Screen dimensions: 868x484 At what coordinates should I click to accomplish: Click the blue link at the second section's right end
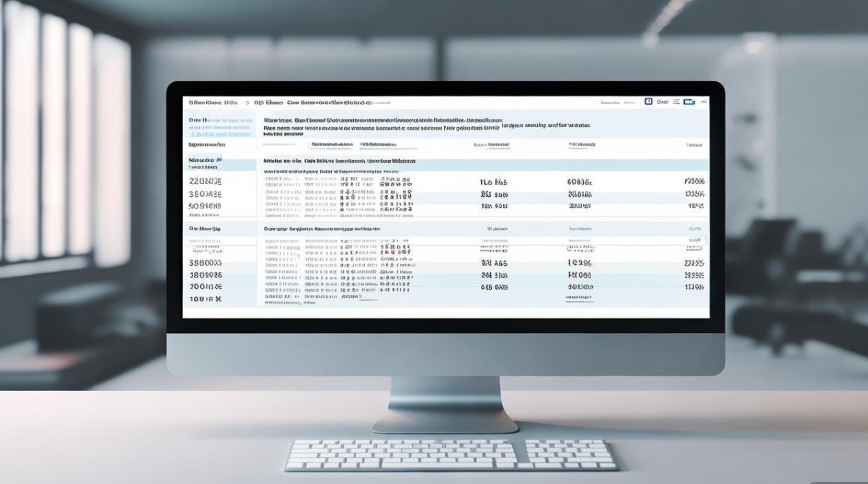(694, 228)
